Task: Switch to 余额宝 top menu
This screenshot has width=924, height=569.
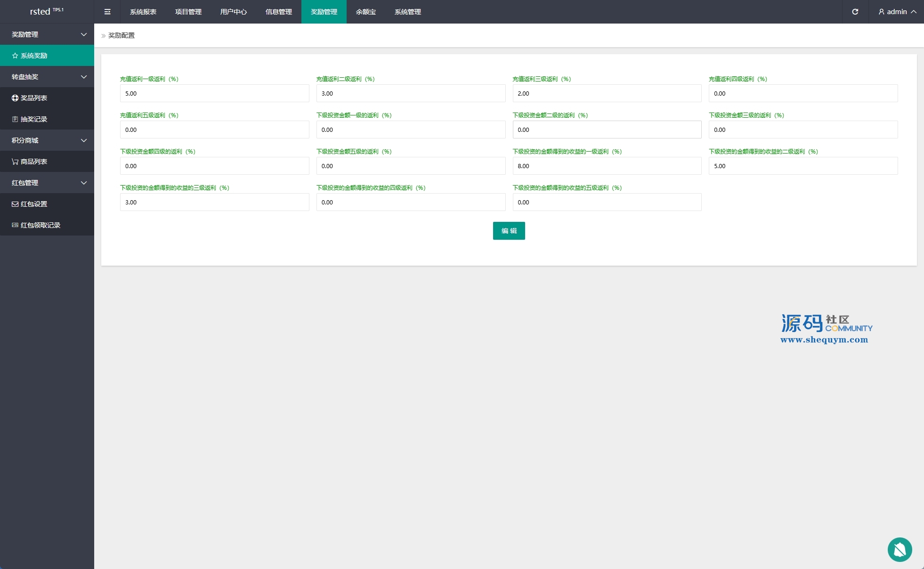Action: [x=366, y=12]
